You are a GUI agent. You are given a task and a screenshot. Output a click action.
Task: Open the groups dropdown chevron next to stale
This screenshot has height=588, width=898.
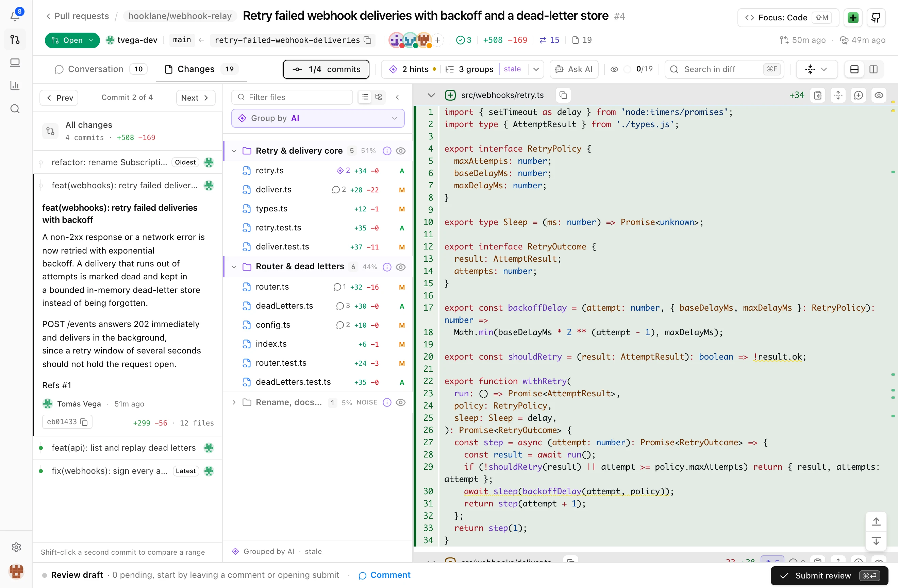(x=536, y=69)
